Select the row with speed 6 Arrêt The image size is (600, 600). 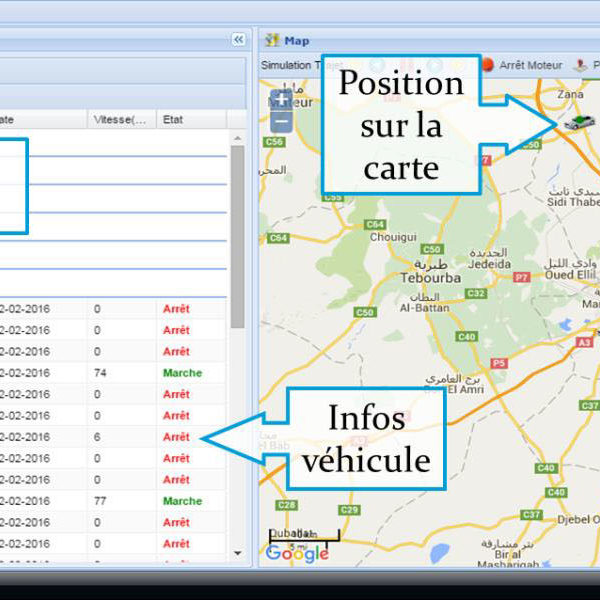pyautogui.click(x=120, y=437)
